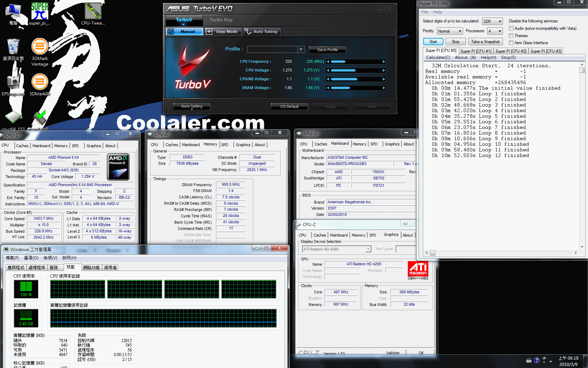This screenshot has width=588, height=368.
Task: Open the CPU-Tweaker desktop icon
Action: [x=93, y=13]
